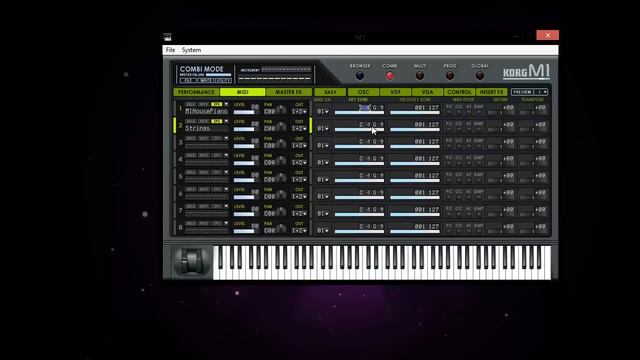
Task: Toggle EDIT on Strings timbre
Action: coord(217,122)
